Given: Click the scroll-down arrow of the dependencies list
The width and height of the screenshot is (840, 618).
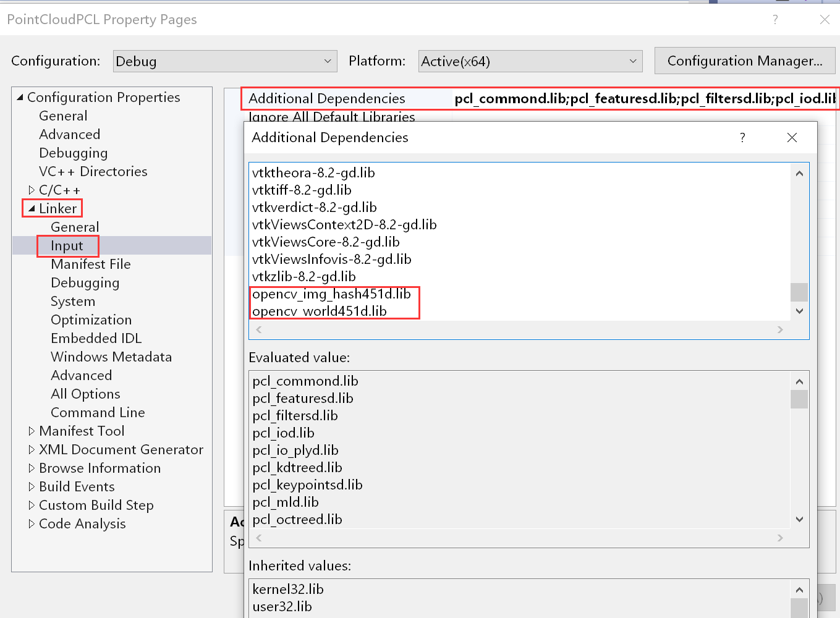Looking at the screenshot, I should 799,311.
